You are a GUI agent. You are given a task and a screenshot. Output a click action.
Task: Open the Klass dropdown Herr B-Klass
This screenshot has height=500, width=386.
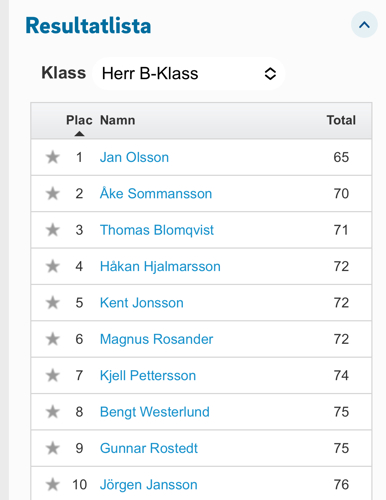tap(188, 73)
